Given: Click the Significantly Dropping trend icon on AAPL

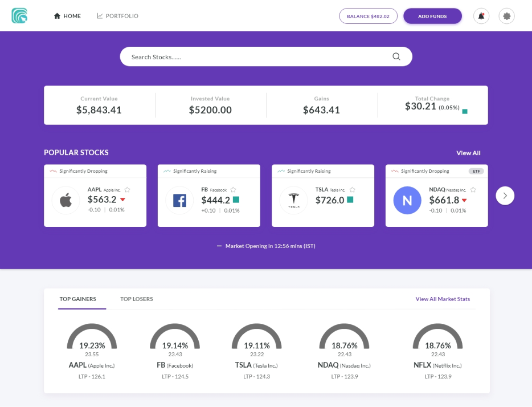Looking at the screenshot, I should tap(52, 170).
